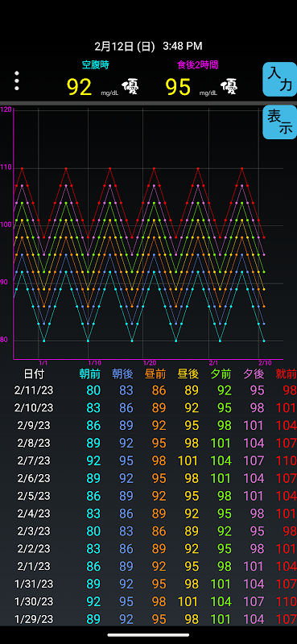Tap the 昼後 column header

click(188, 374)
